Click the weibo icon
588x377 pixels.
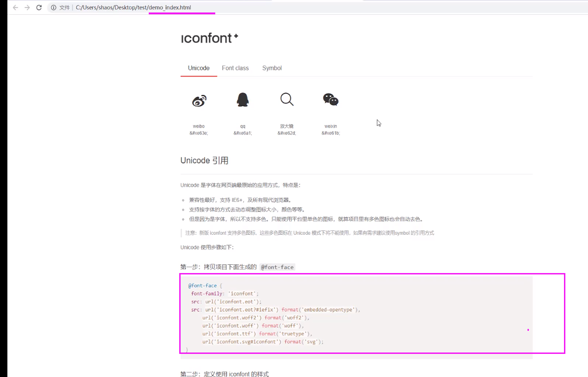click(199, 100)
